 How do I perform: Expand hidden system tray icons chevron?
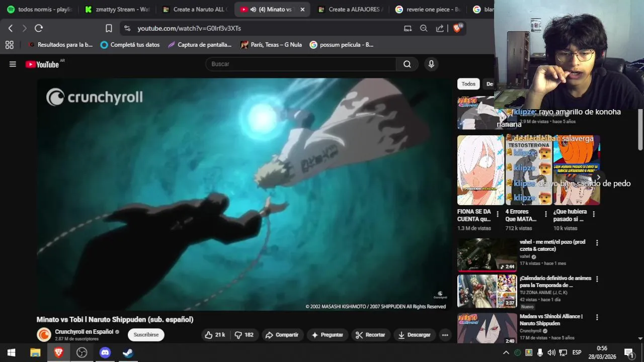click(x=506, y=352)
